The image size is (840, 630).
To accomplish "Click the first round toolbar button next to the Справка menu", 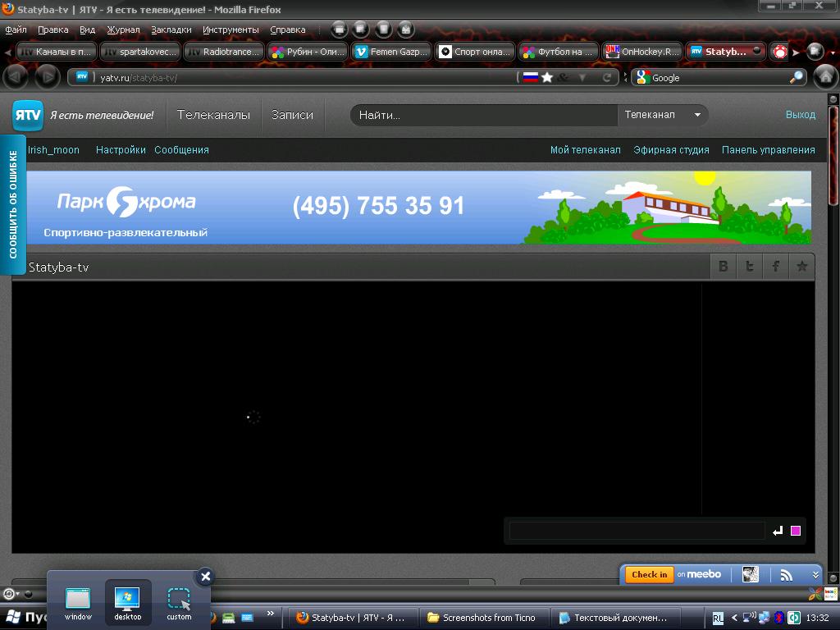I will [339, 29].
